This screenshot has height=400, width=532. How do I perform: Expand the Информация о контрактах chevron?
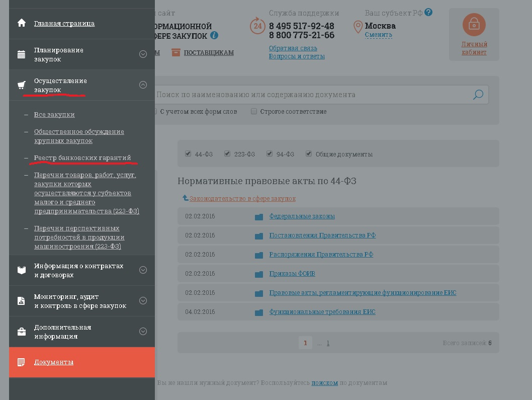pyautogui.click(x=143, y=270)
